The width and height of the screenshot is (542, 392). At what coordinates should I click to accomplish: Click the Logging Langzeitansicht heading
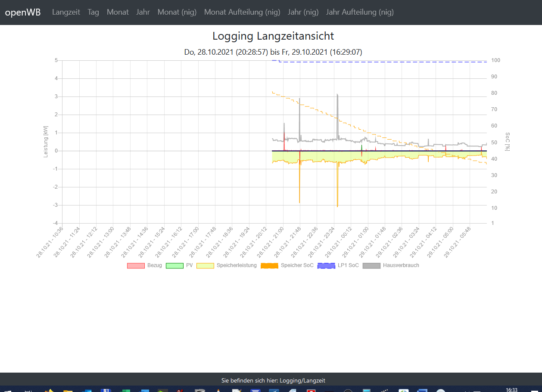pyautogui.click(x=273, y=36)
